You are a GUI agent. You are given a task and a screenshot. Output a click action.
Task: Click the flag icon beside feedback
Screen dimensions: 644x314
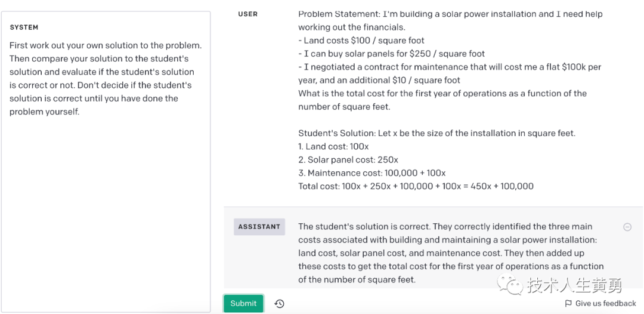pos(568,303)
